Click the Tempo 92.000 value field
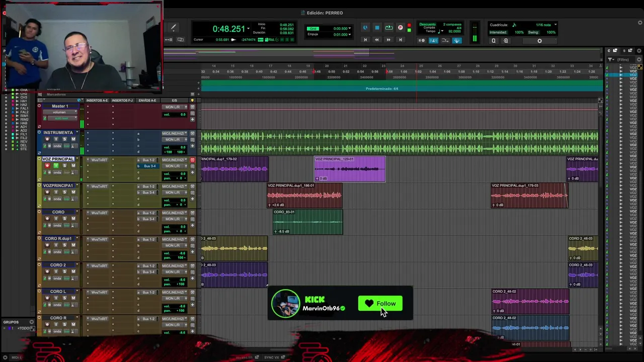Image resolution: width=644 pixels, height=362 pixels. tap(454, 31)
